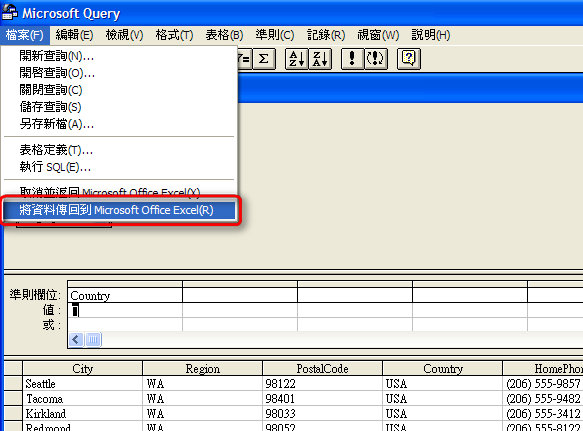583x431 pixels.
Task: Click phone number (206) 555-9482
Action: click(543, 399)
